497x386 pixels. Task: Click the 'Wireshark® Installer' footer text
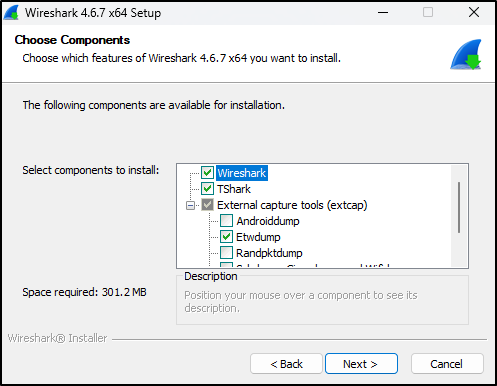pyautogui.click(x=57, y=338)
